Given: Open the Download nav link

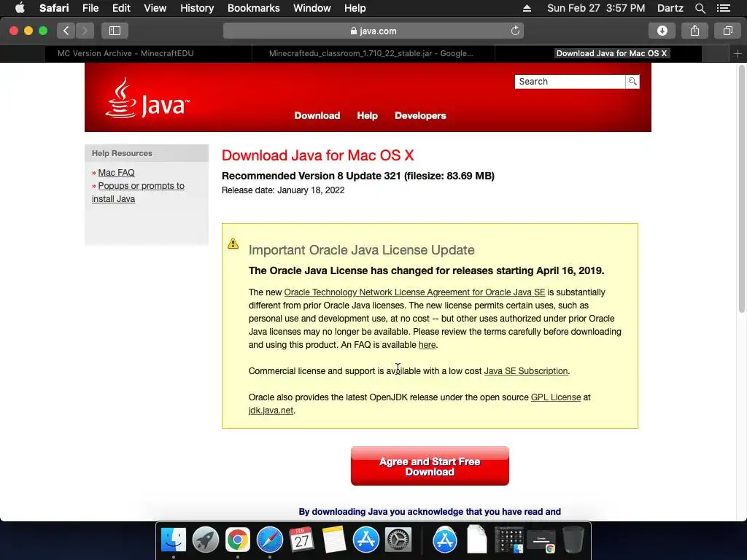Looking at the screenshot, I should point(317,116).
